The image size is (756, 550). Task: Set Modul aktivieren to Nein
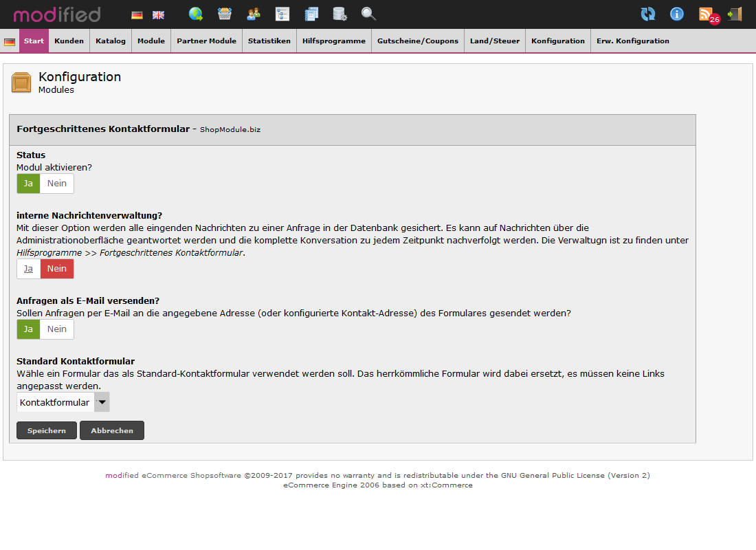tap(57, 184)
